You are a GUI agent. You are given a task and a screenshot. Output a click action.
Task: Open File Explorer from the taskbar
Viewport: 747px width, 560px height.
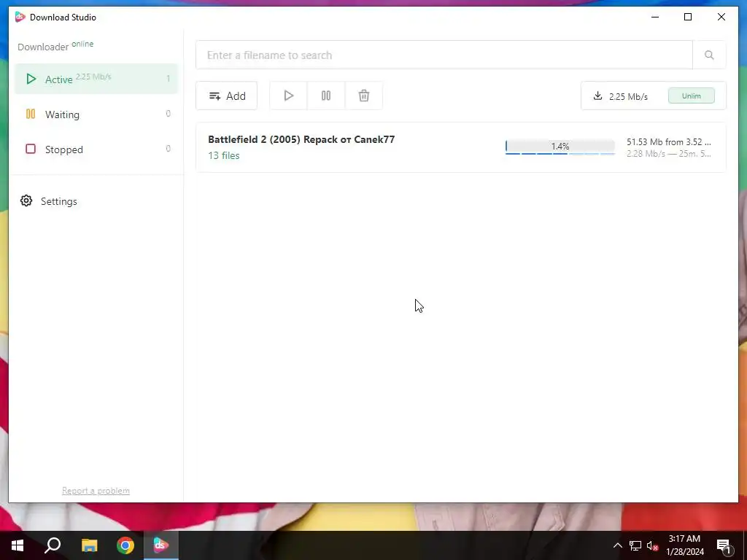pos(89,545)
